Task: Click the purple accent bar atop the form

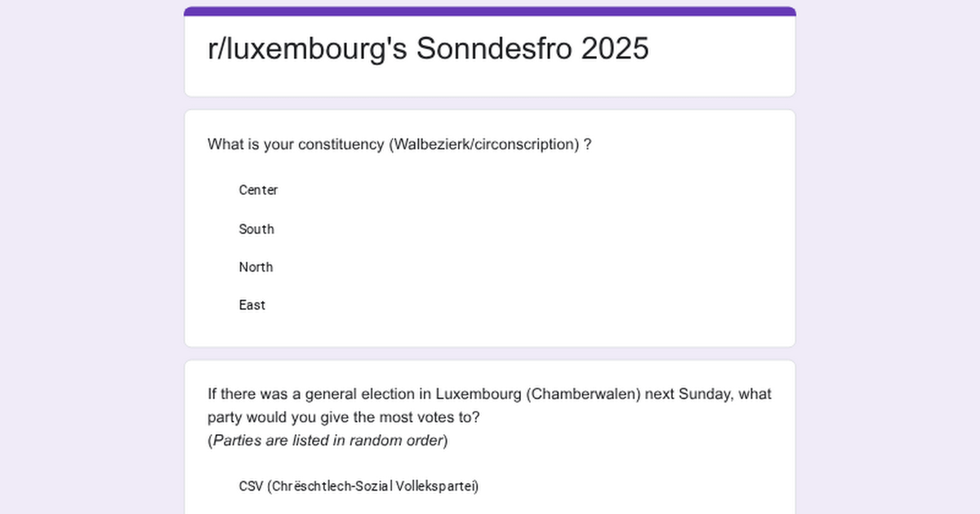Action: tap(490, 11)
